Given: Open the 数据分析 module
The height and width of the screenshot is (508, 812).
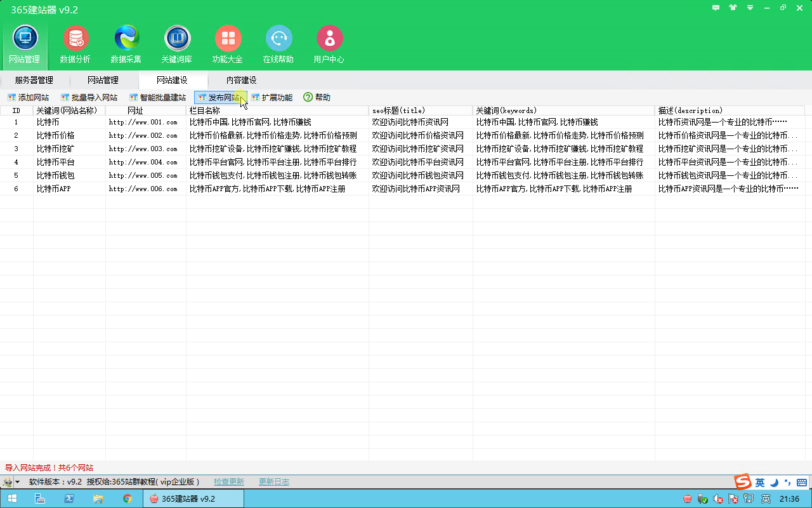Looking at the screenshot, I should (x=75, y=44).
